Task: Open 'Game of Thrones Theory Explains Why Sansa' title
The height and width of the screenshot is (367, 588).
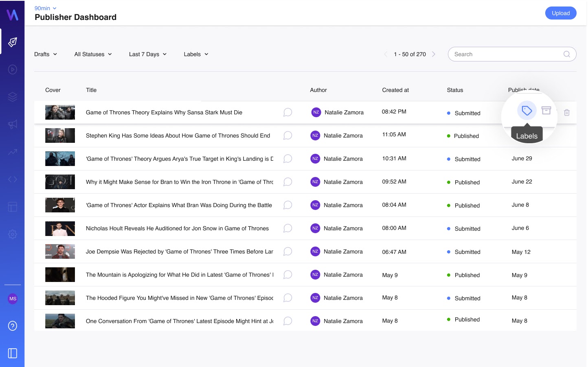Action: (164, 112)
